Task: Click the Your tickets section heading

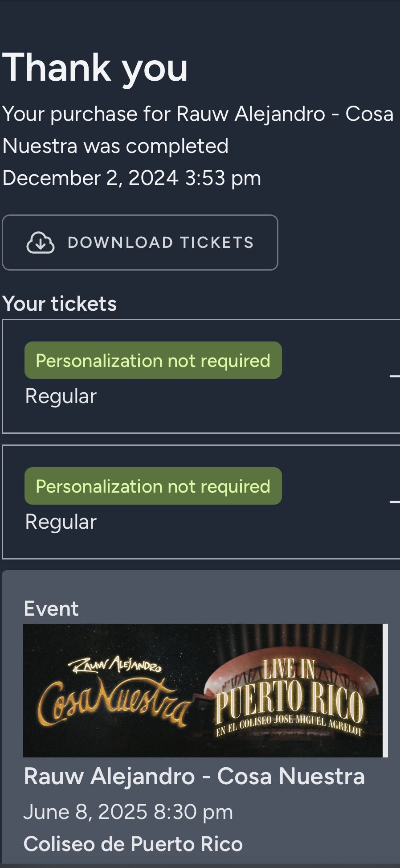Action: click(60, 304)
